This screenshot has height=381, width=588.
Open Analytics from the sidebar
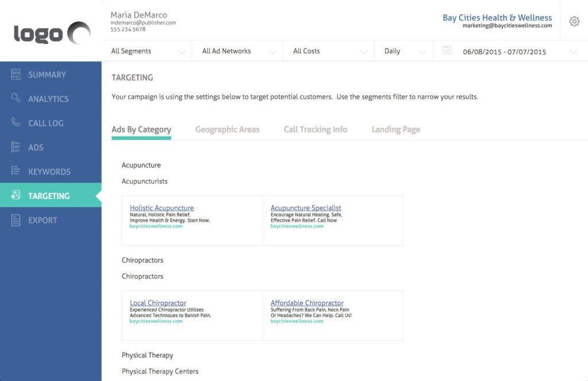[x=51, y=99]
